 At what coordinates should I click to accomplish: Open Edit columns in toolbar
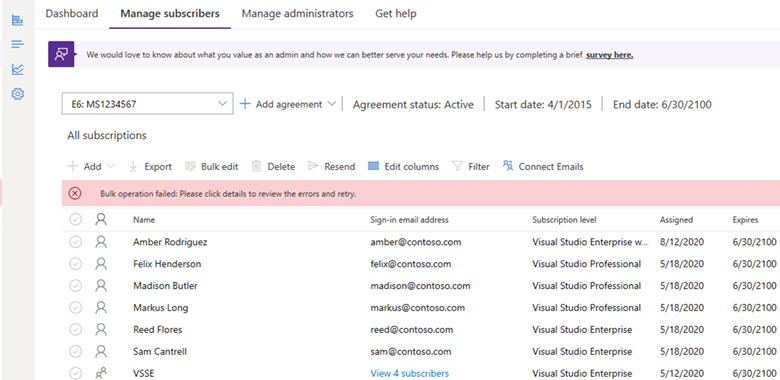(x=403, y=167)
